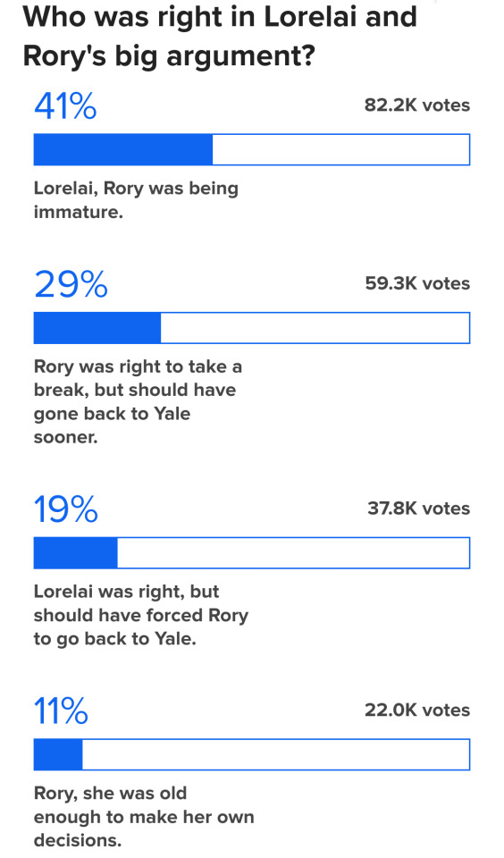Screen dimensions: 504x858
Task: Click the filled blue portion of the 29% bar
Action: point(97,328)
